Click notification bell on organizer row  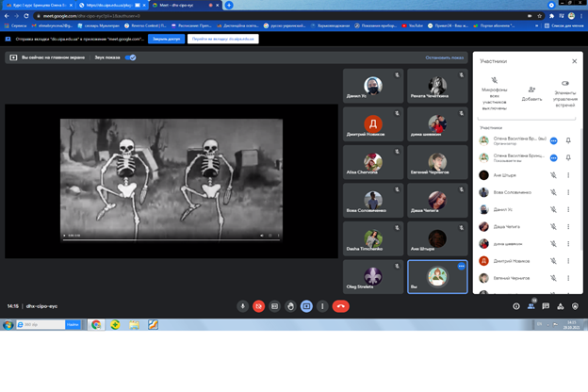click(568, 140)
